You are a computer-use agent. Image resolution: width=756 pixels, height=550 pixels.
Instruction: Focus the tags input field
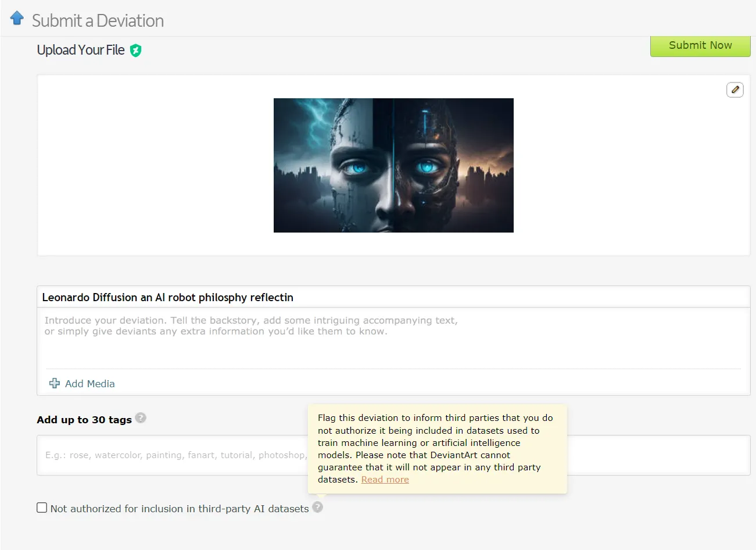174,455
